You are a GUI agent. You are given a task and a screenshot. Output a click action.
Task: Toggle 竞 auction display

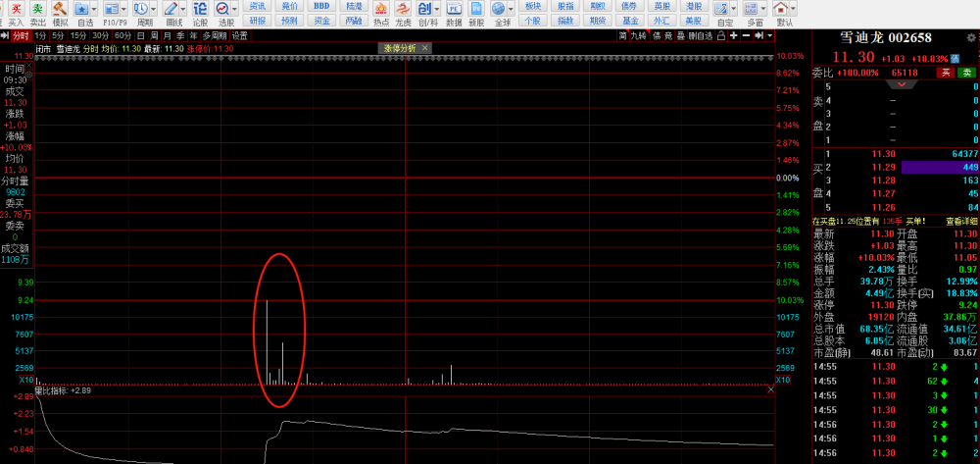[x=668, y=35]
